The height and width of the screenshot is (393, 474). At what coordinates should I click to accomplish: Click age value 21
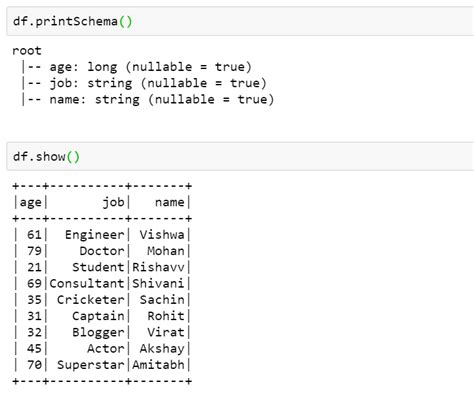click(34, 267)
